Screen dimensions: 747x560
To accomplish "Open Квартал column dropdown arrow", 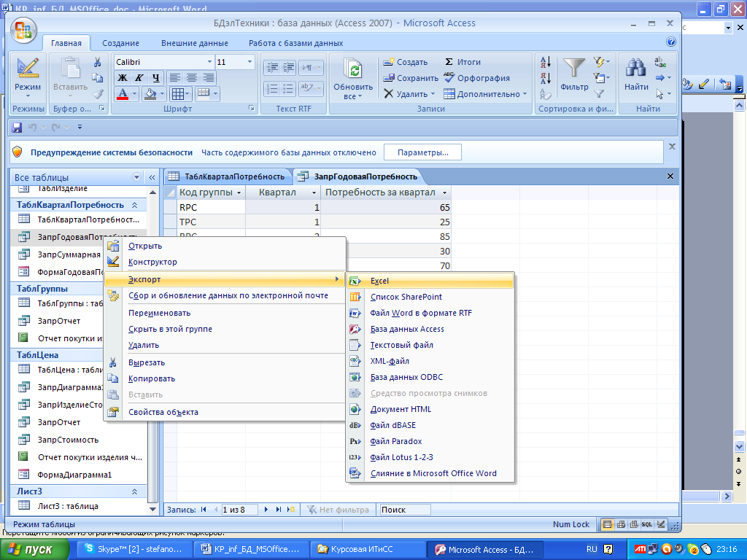I will click(314, 192).
